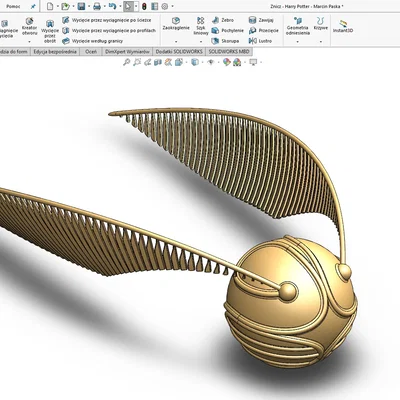
Task: Open View Settings monitor icon
Action: coord(253,62)
